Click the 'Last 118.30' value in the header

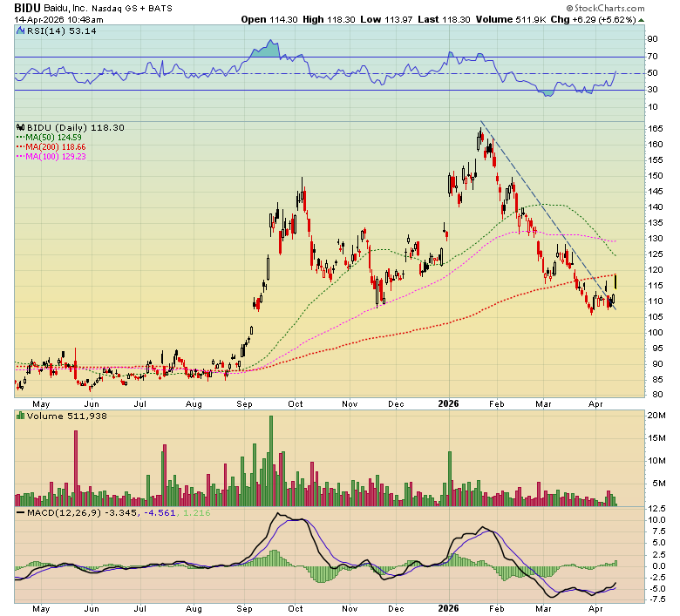click(x=444, y=19)
